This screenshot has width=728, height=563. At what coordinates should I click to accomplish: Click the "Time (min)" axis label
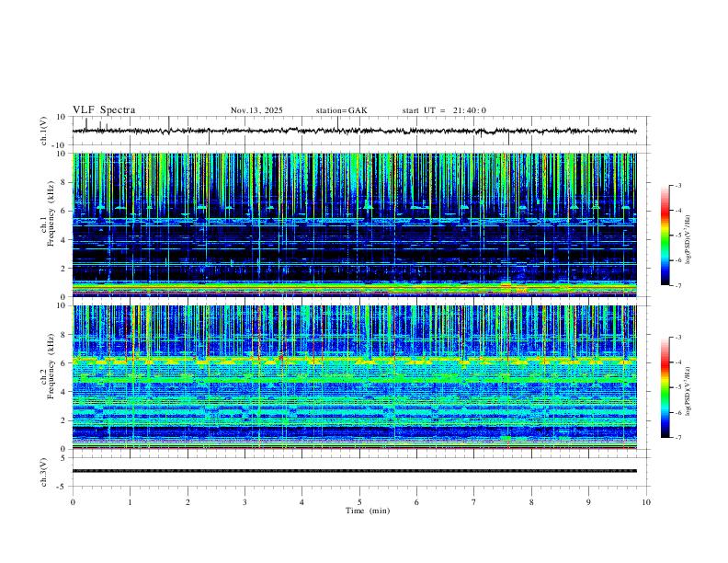pos(368,511)
